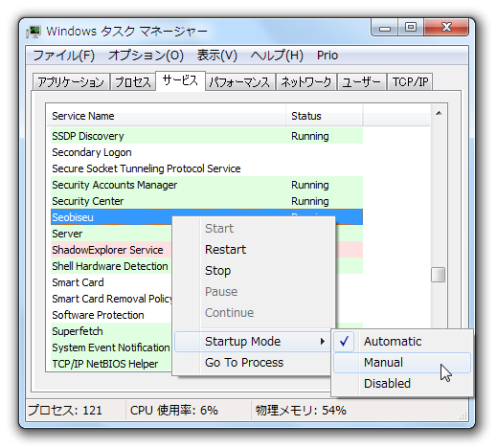Select the Secondary Logon service
This screenshot has height=448, width=497.
pyautogui.click(x=207, y=152)
